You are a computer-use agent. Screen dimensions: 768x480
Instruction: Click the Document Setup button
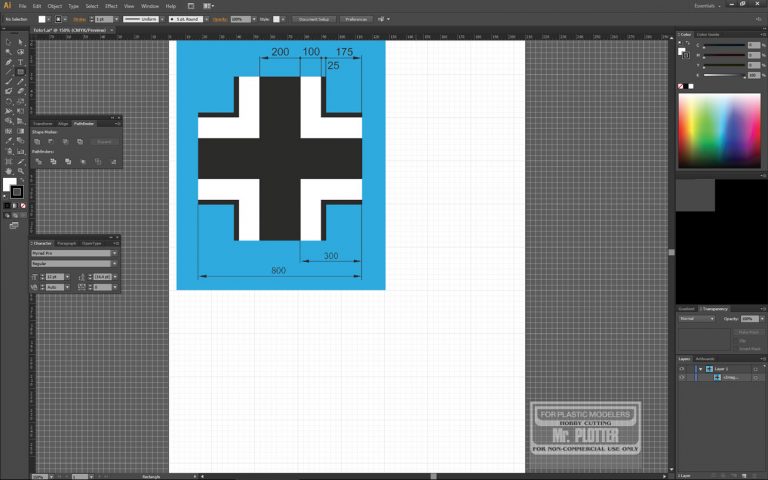click(314, 19)
